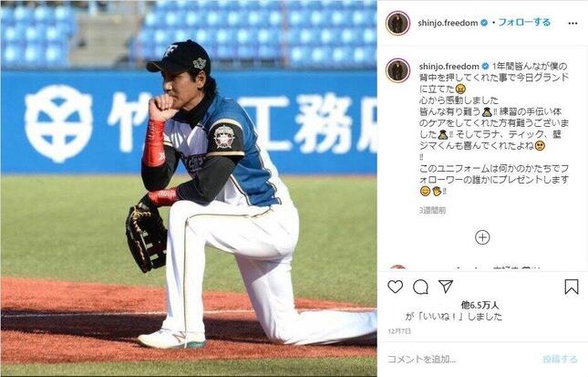This screenshot has height=377, width=588.
Task: Open comments with the speech bubble icon
Action: click(420, 288)
